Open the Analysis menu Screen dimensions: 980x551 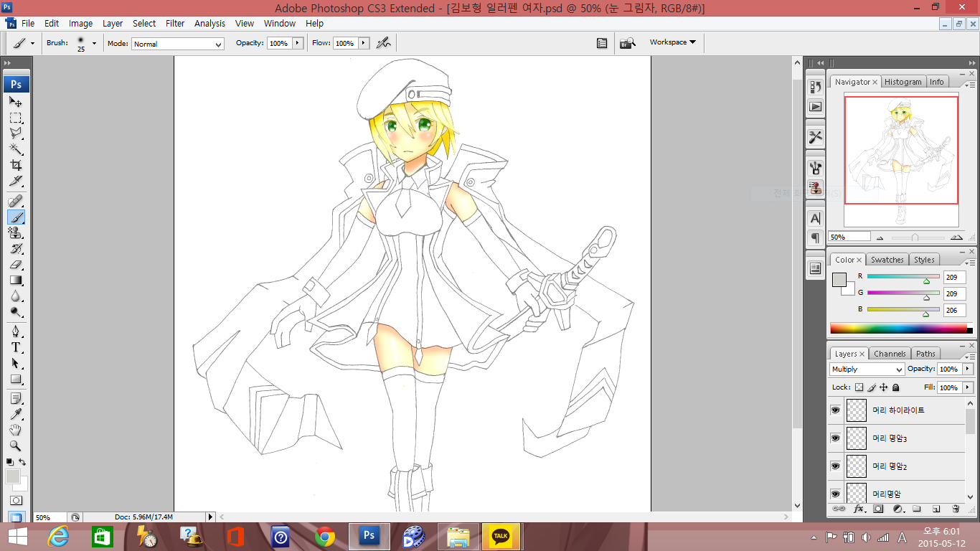209,24
